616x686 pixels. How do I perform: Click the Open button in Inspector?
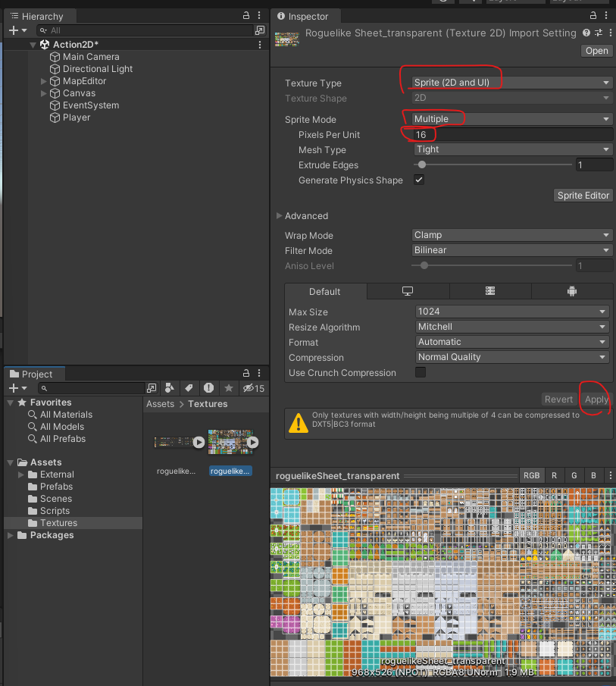click(x=596, y=51)
